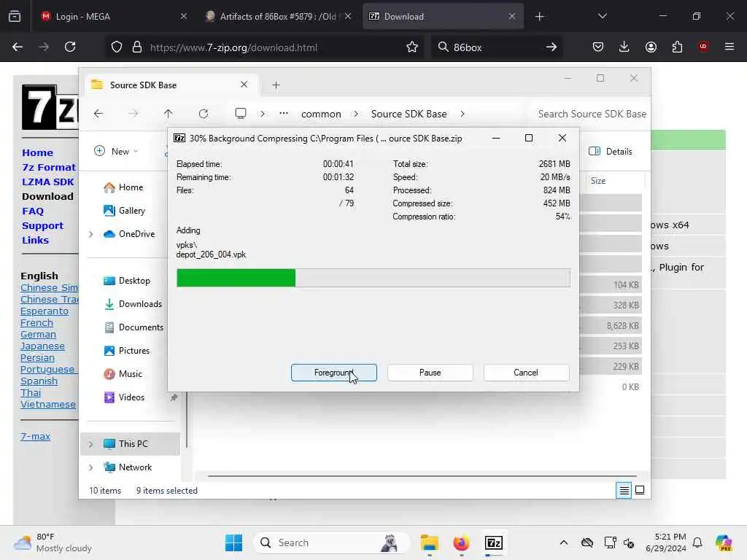
Task: Open Windows Start menu
Action: coord(233,542)
